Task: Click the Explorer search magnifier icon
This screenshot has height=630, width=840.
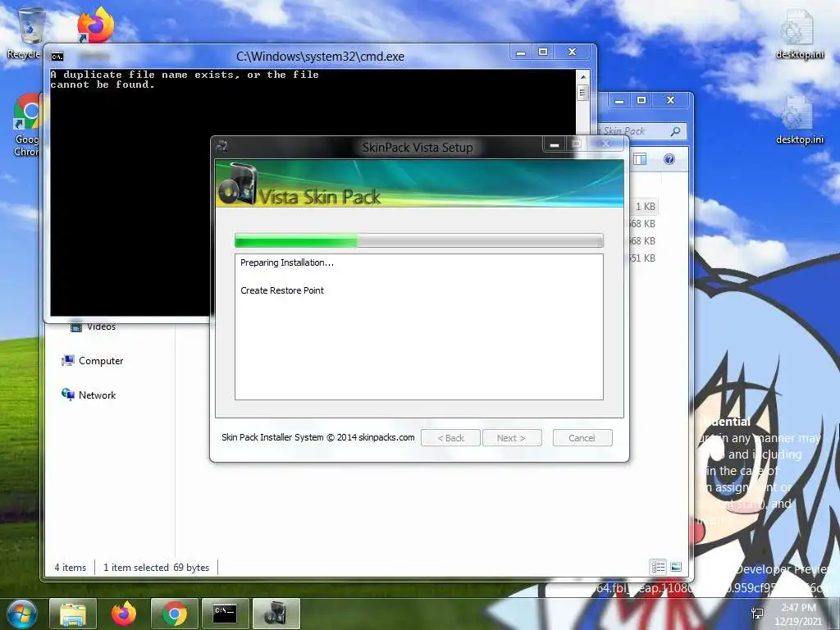Action: click(676, 130)
